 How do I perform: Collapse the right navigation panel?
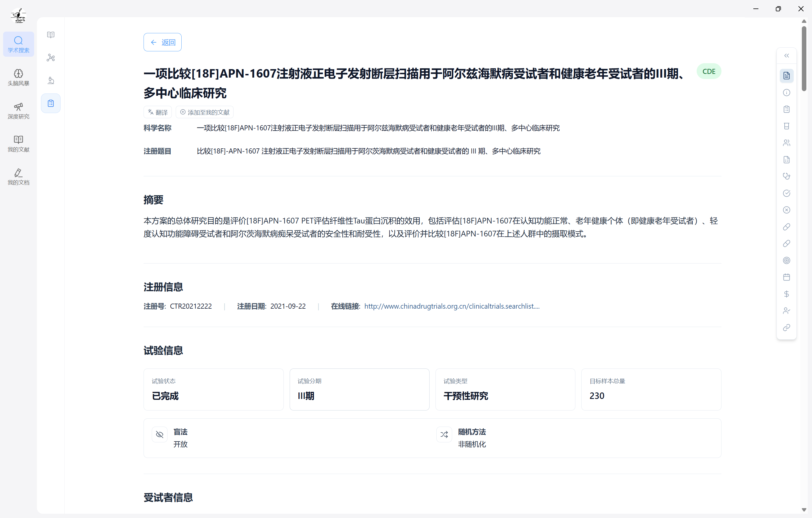[x=786, y=56]
